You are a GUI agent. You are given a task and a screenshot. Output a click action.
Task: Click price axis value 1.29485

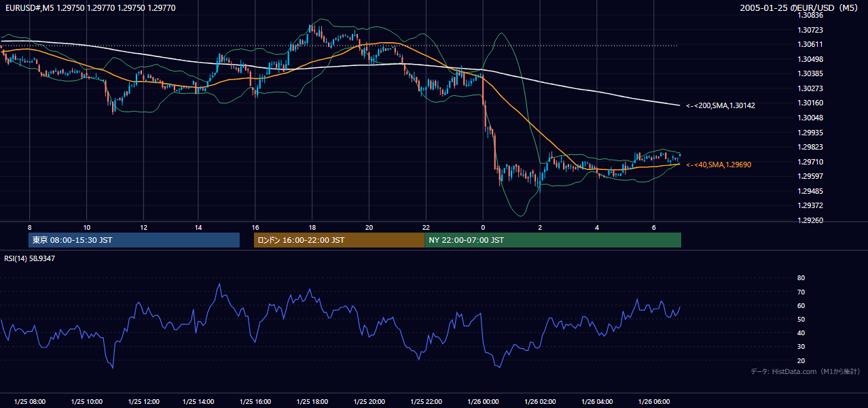click(x=810, y=191)
